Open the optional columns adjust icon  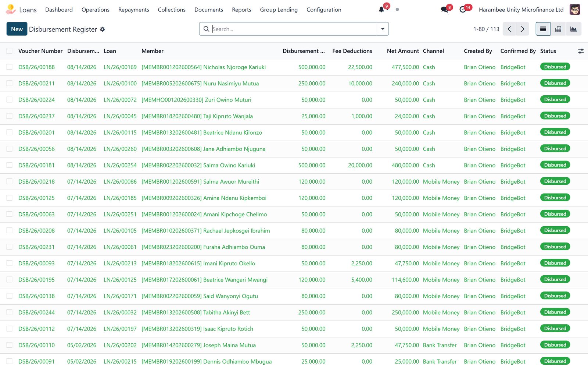tap(581, 51)
